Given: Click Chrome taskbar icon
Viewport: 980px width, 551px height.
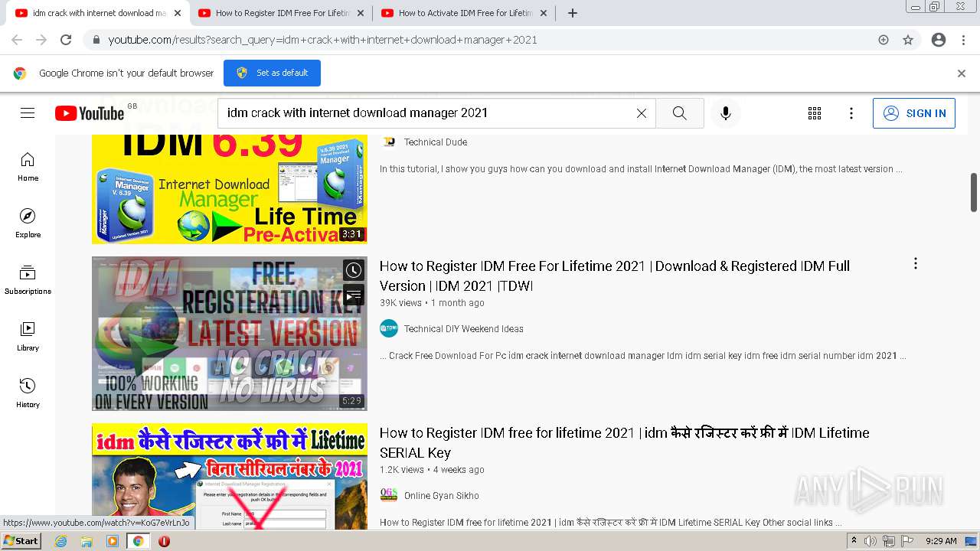Looking at the screenshot, I should click(138, 541).
